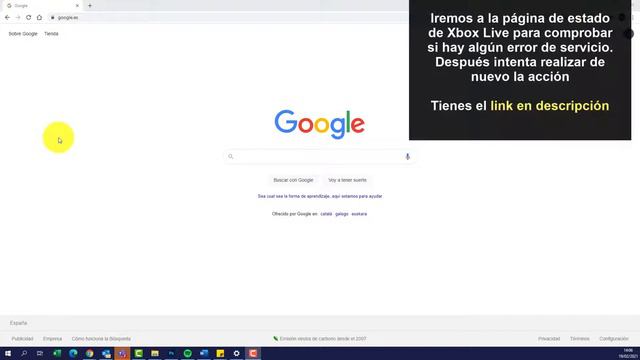Open the learning promo link below buttons
The height and width of the screenshot is (360, 640).
(x=320, y=196)
